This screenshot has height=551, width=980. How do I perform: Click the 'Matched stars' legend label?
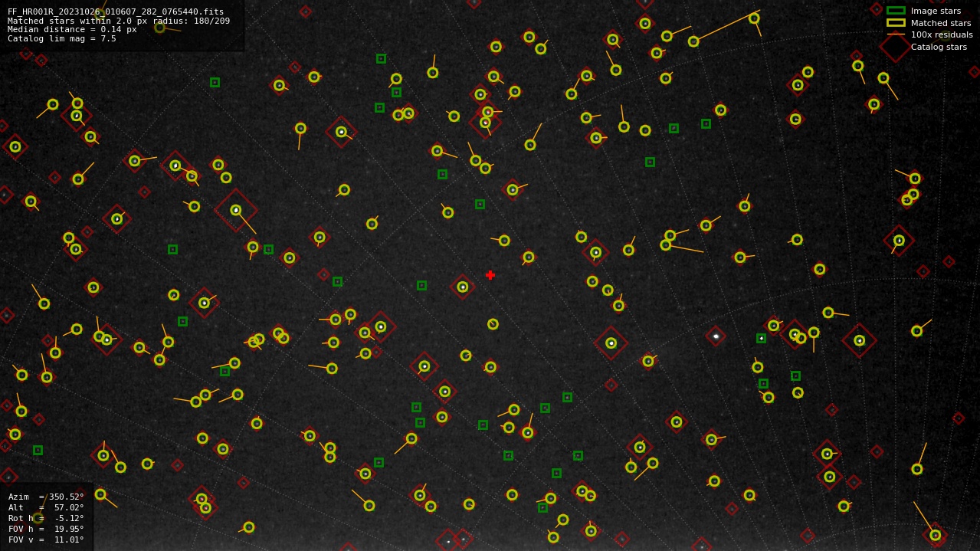(x=941, y=23)
